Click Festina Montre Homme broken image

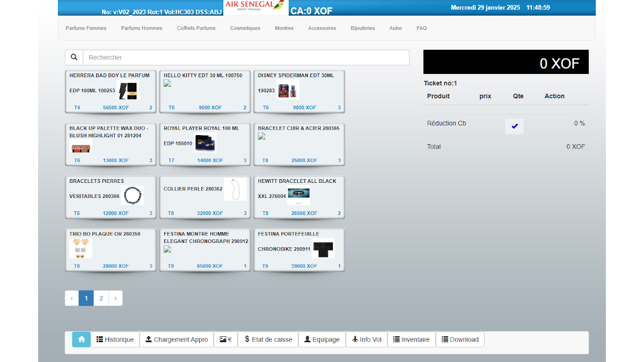[167, 249]
